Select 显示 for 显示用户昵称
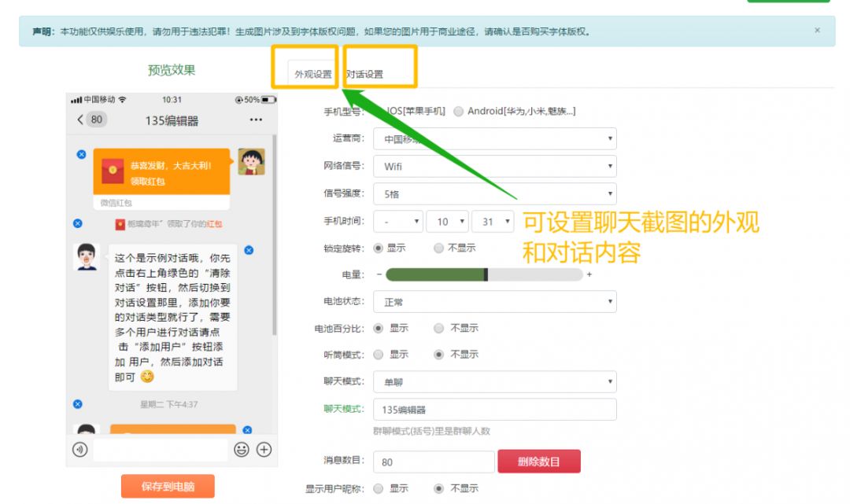The height and width of the screenshot is (504, 850). coord(379,488)
